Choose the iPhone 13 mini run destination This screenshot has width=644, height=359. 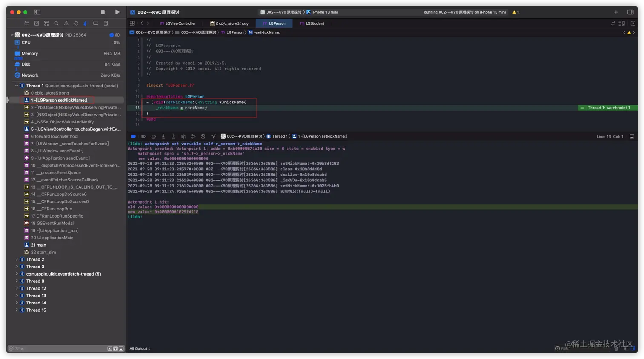(322, 12)
